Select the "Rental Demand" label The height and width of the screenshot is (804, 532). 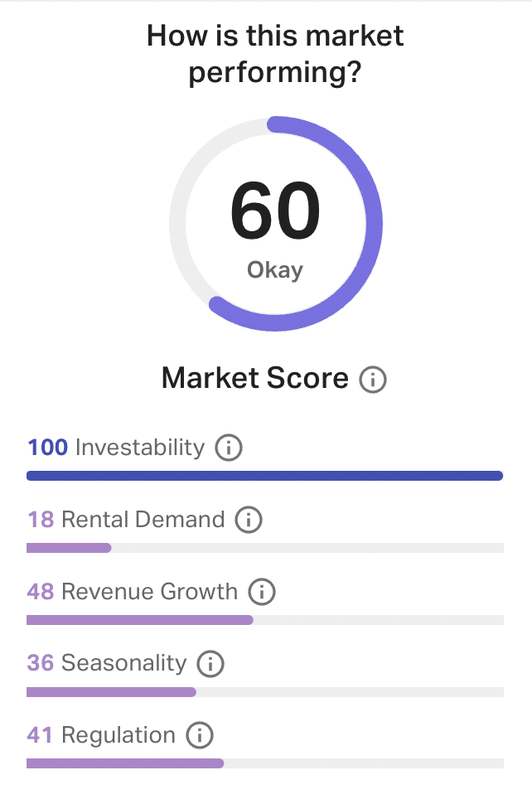point(143,520)
